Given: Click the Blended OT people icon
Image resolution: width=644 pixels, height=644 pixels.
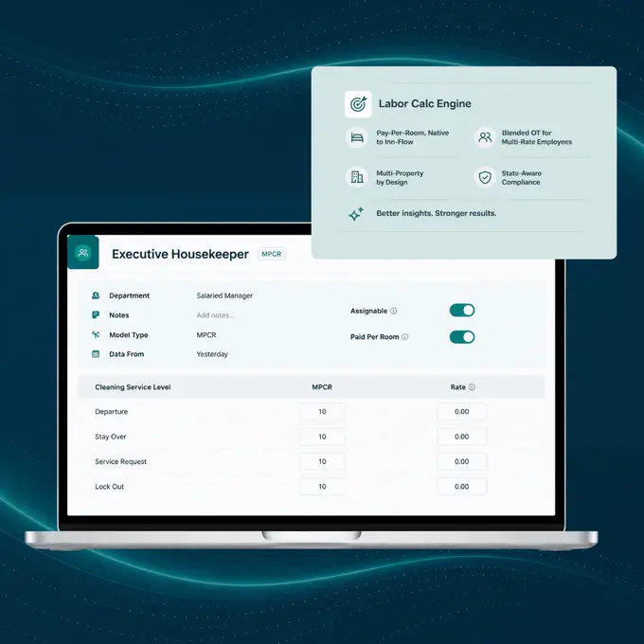Looking at the screenshot, I should point(485,137).
